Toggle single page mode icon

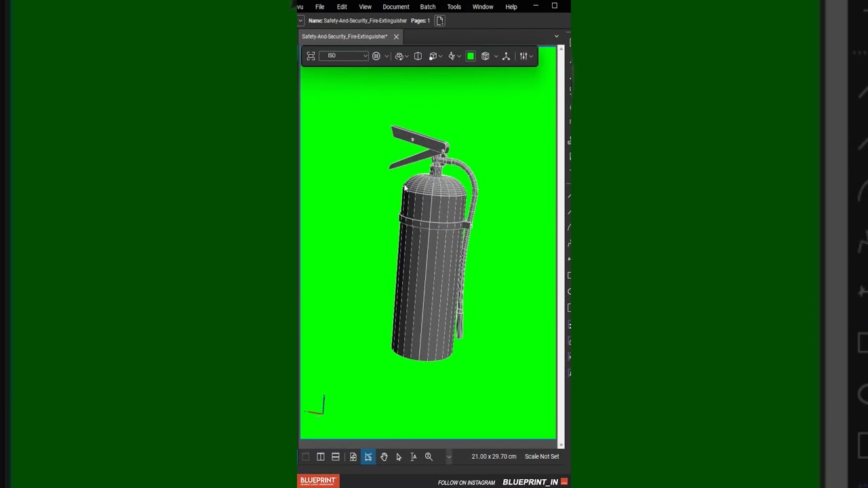pos(353,457)
